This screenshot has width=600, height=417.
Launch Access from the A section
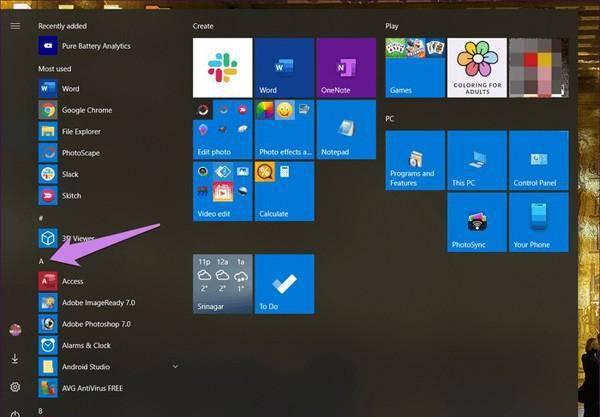[109, 281]
